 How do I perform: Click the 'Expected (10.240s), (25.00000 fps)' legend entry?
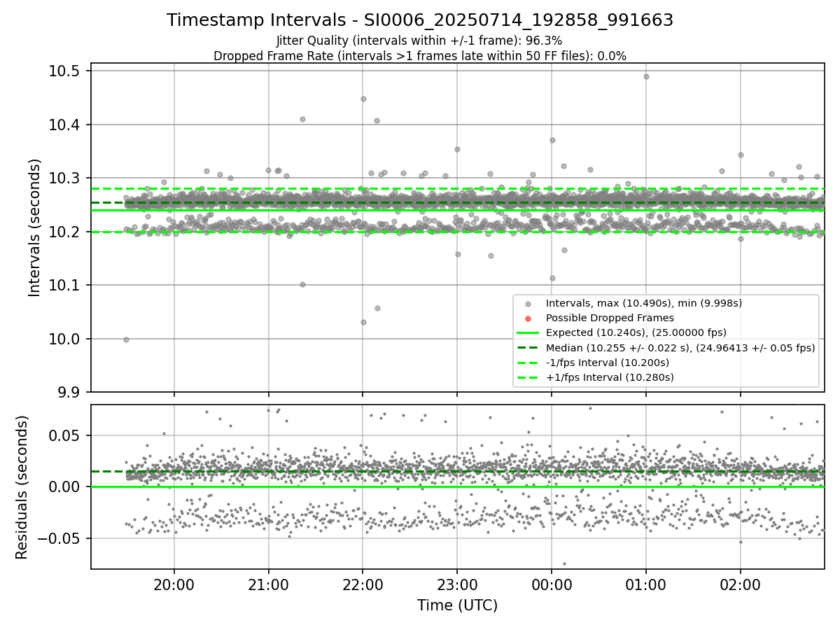click(636, 332)
